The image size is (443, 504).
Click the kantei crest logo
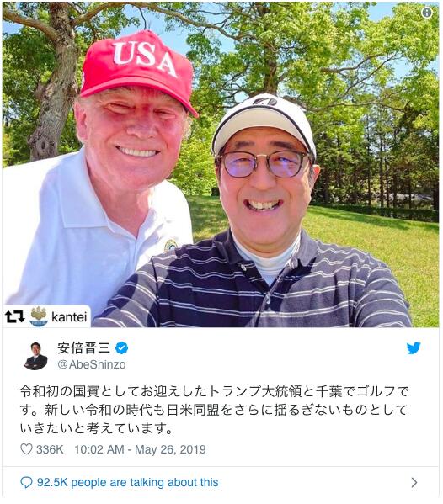coord(39,316)
